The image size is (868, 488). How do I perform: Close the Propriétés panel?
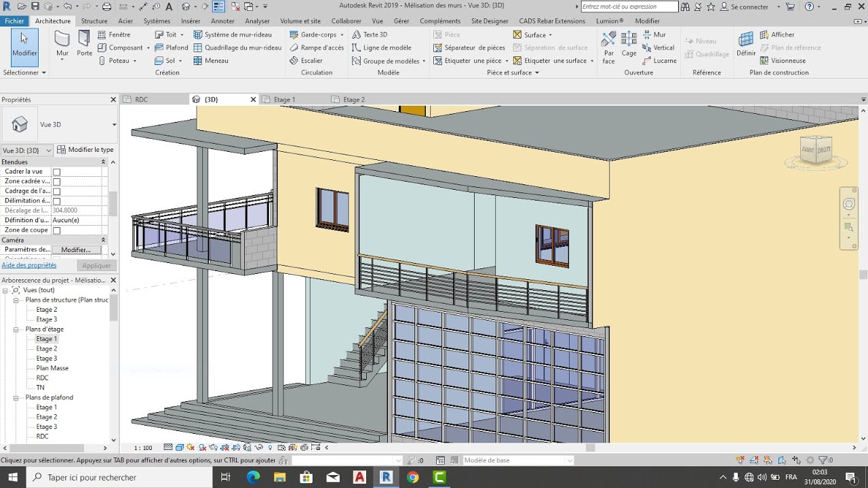[113, 100]
